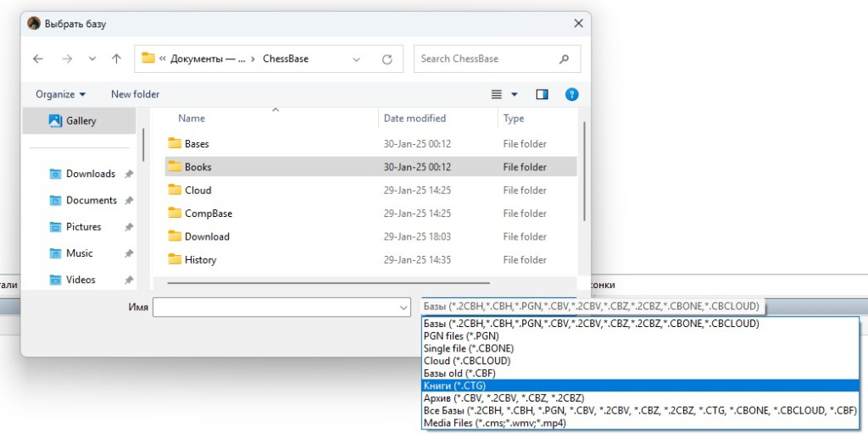This screenshot has width=868, height=438.
Task: Click Документы in the address path
Action: tap(208, 58)
